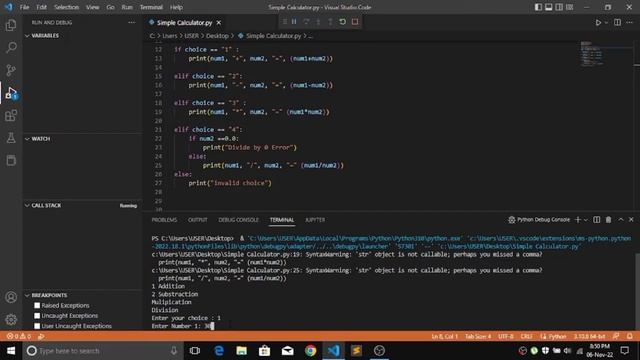Open the Testing flask view
Screen dimensions: 640x360
pyautogui.click(x=11, y=138)
